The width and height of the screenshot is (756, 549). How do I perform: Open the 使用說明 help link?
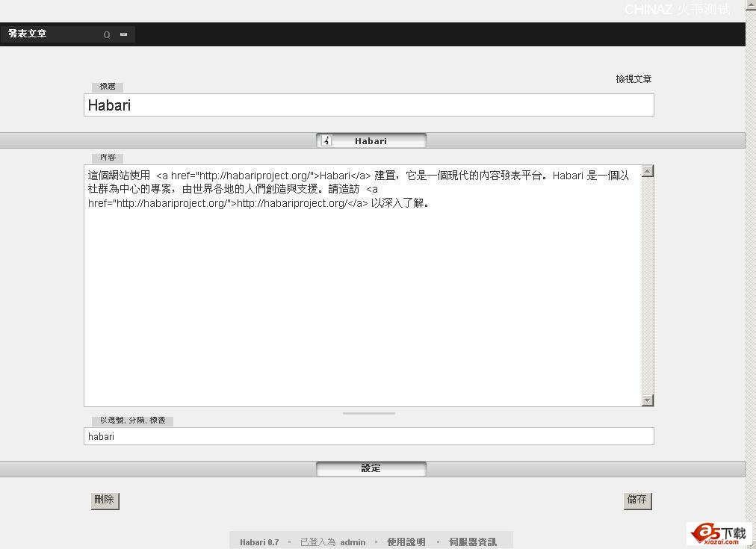tap(406, 542)
